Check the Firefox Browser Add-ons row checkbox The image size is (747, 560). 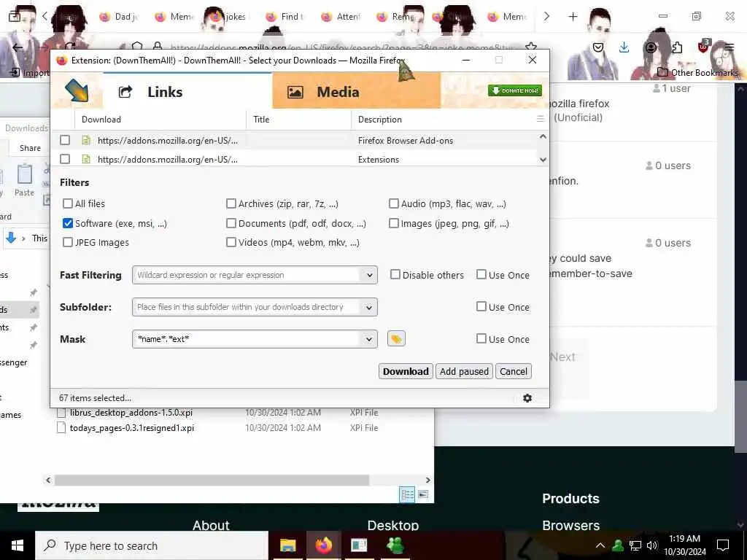coord(65,140)
